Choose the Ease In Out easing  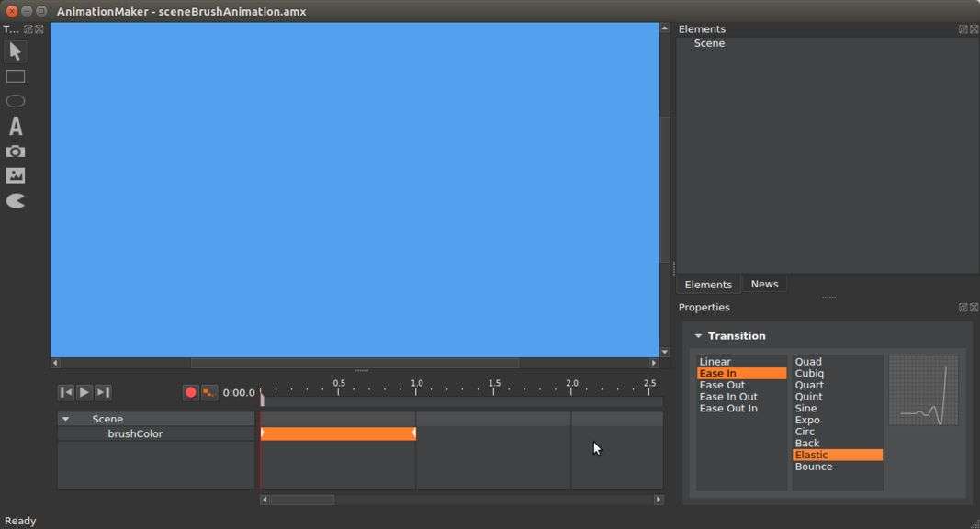pyautogui.click(x=728, y=397)
